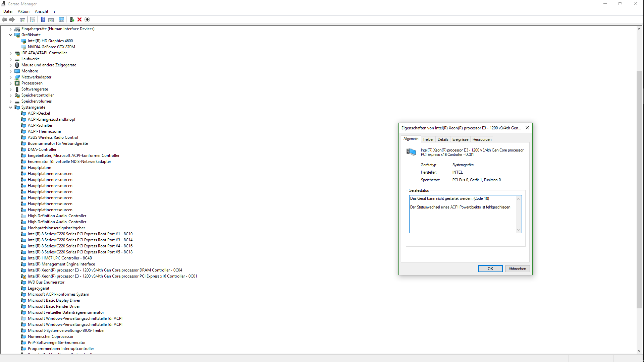Open the Aktion menu

pyautogui.click(x=23, y=11)
